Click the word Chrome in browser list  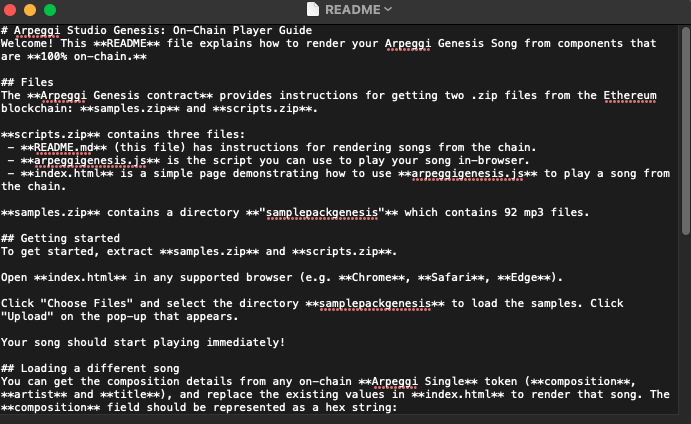point(372,278)
